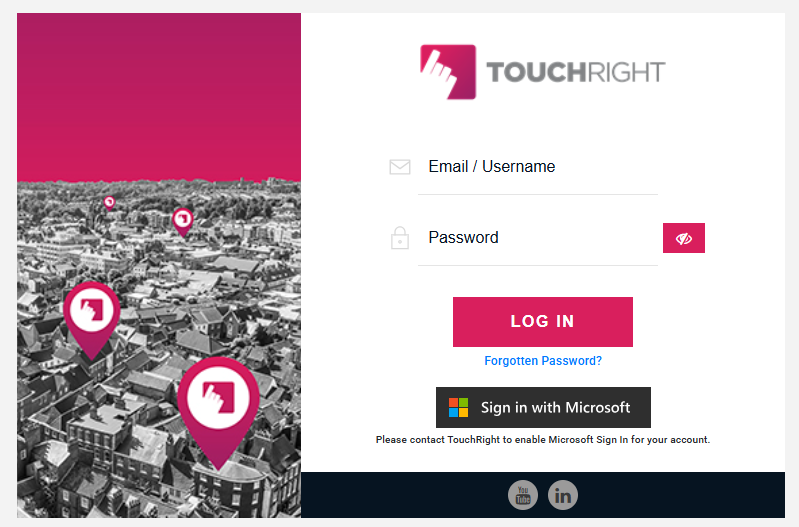Click the small map pin near the skyline
The image size is (799, 527).
182,219
